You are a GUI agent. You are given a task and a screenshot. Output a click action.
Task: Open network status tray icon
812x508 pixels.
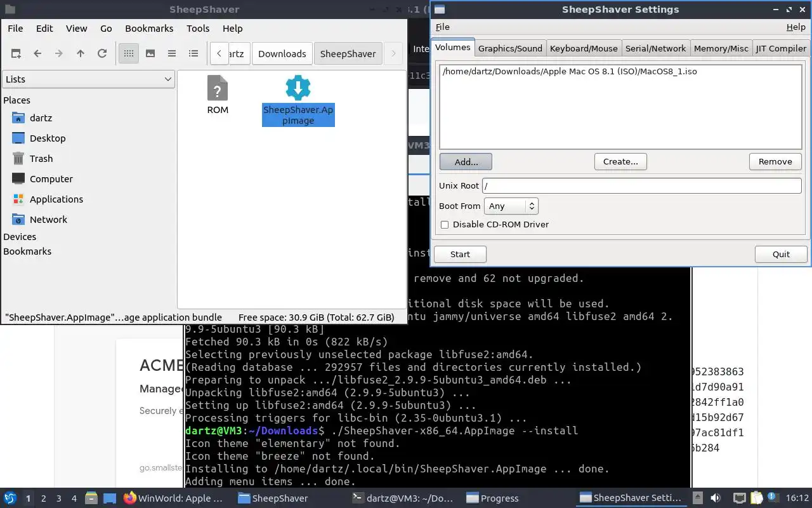click(739, 498)
